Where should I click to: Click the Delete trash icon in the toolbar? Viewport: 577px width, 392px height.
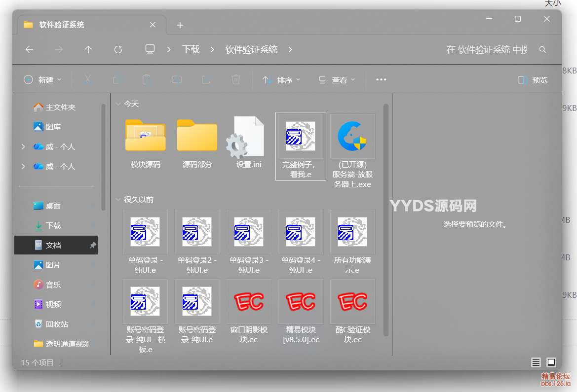click(x=235, y=79)
